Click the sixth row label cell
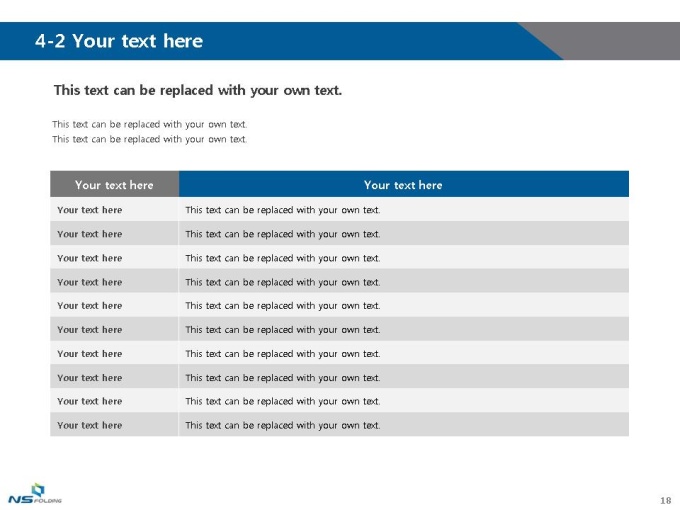Screen dimensions: 680x510 point(114,329)
